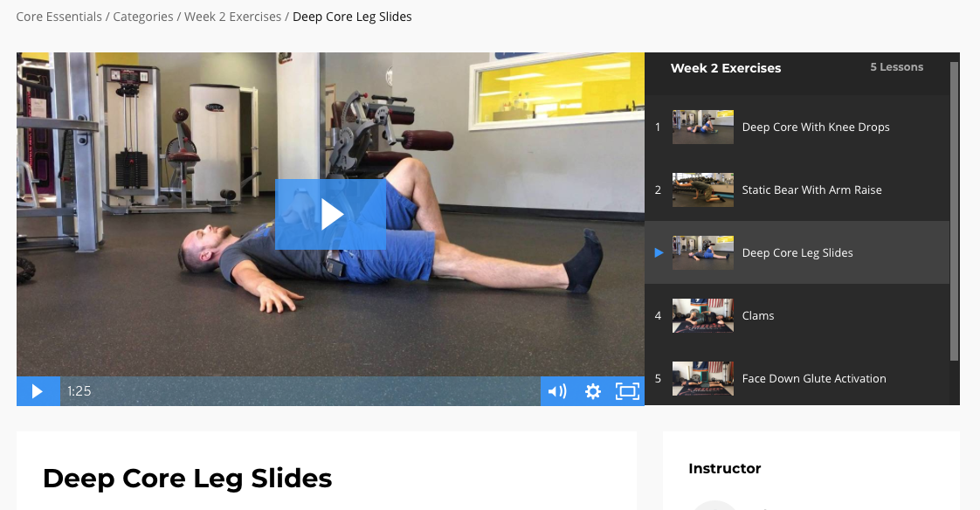Open the Deep Core With Knee Drops thumbnail

coord(702,127)
